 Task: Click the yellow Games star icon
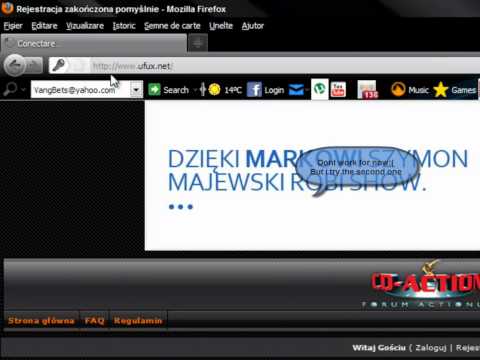pyautogui.click(x=441, y=89)
